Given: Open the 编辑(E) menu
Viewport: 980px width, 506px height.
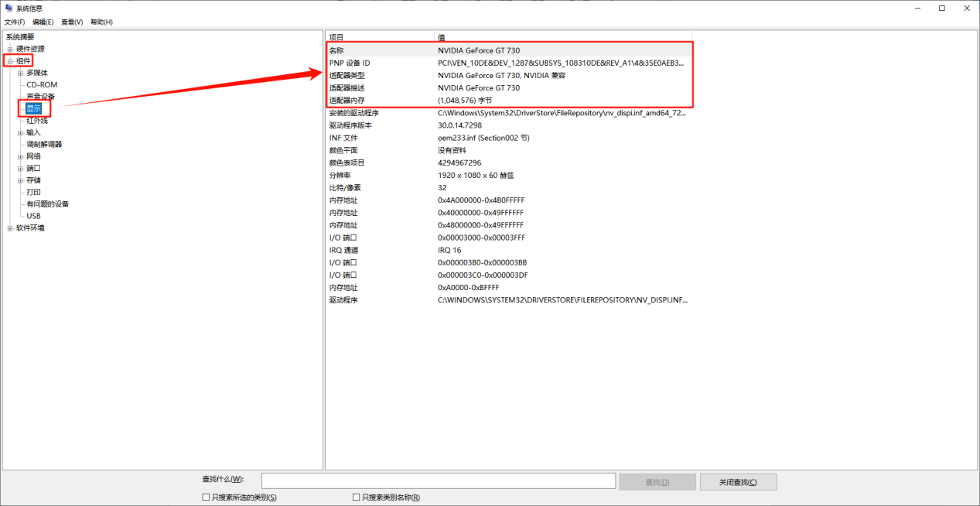Looking at the screenshot, I should click(x=43, y=22).
